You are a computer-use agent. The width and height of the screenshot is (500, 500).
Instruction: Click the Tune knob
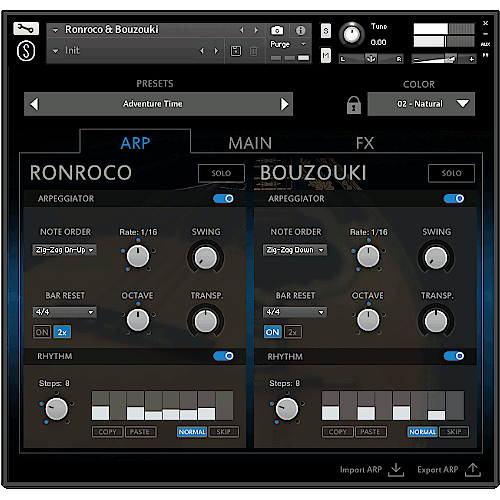point(352,34)
